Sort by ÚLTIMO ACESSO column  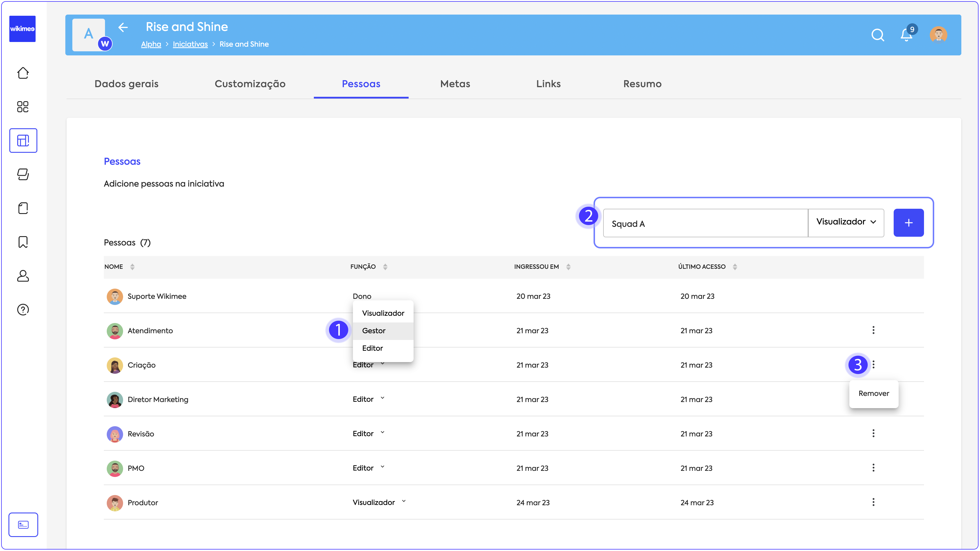point(735,267)
